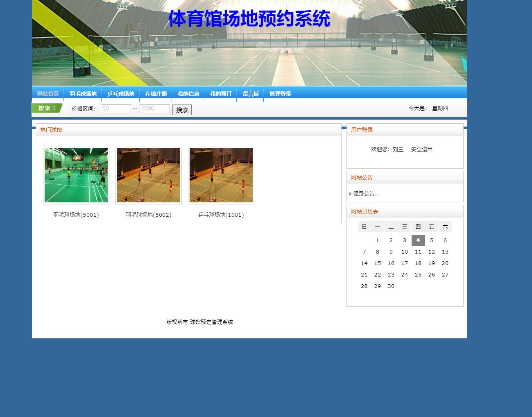
Task: Open the 留言板 message board
Action: 250,93
